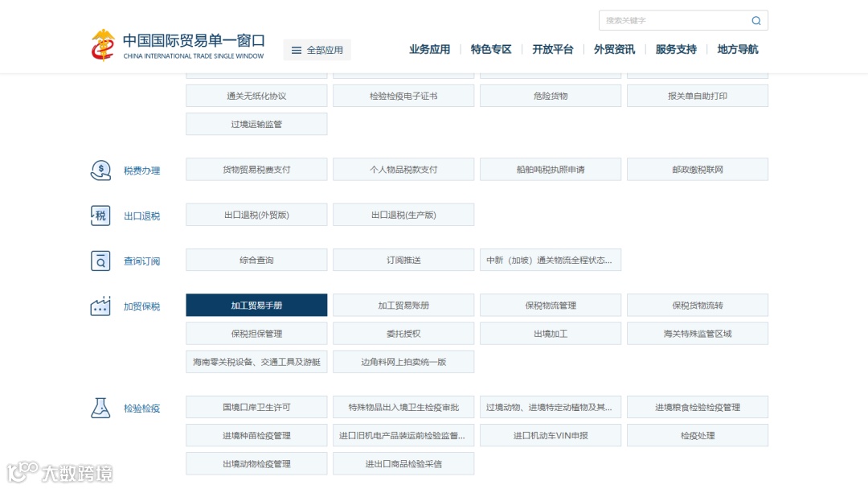Click the China Single Window dragon logo
The height and width of the screenshot is (489, 868).
pyautogui.click(x=103, y=43)
